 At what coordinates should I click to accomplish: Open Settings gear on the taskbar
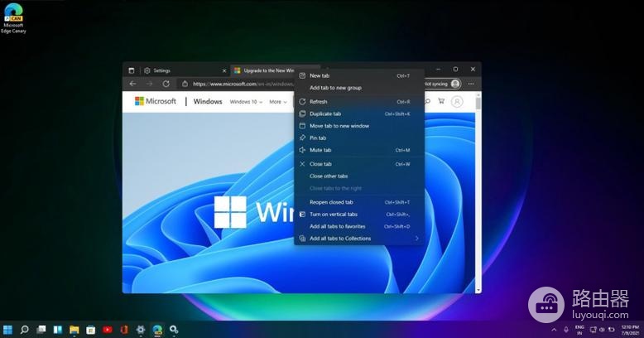141,330
